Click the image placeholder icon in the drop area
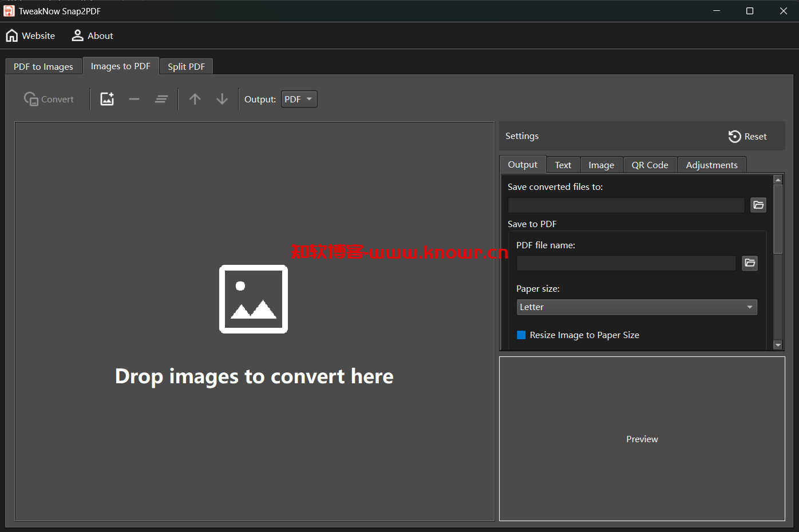Screen dimensions: 799x532 (x=254, y=299)
